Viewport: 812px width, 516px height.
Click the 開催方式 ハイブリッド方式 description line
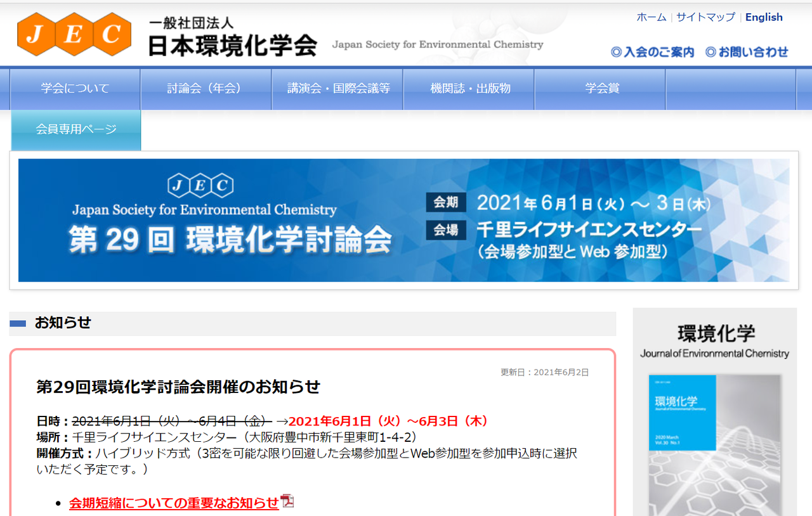click(307, 461)
